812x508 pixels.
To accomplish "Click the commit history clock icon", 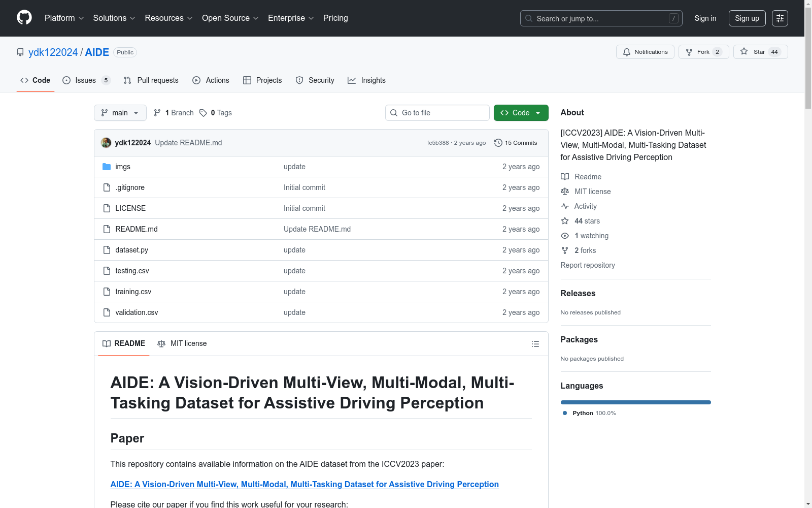I will click(x=498, y=143).
